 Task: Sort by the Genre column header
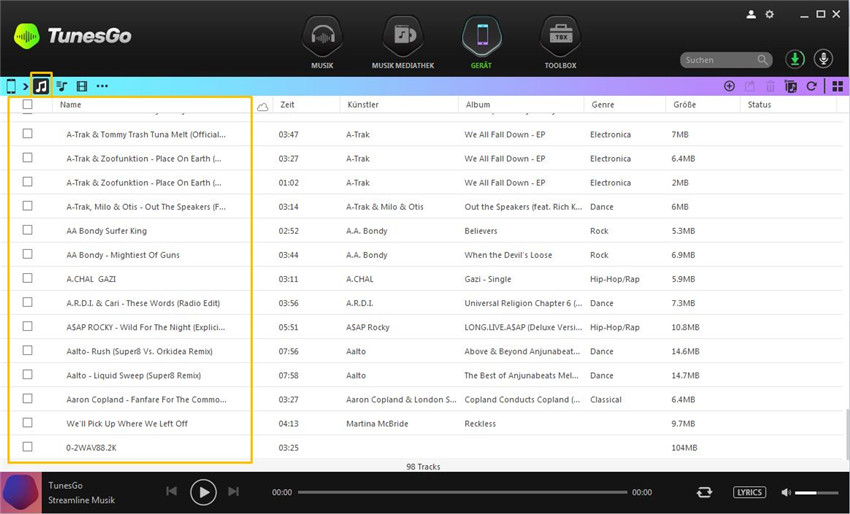click(603, 105)
